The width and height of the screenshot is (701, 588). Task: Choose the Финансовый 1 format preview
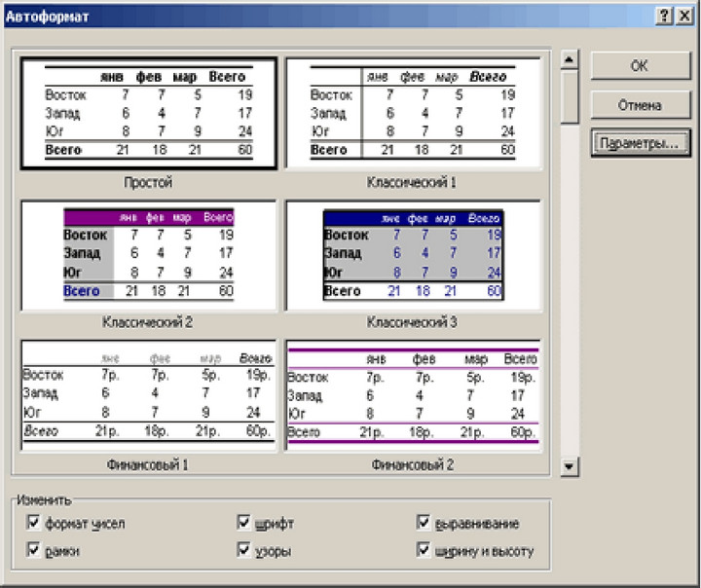149,395
